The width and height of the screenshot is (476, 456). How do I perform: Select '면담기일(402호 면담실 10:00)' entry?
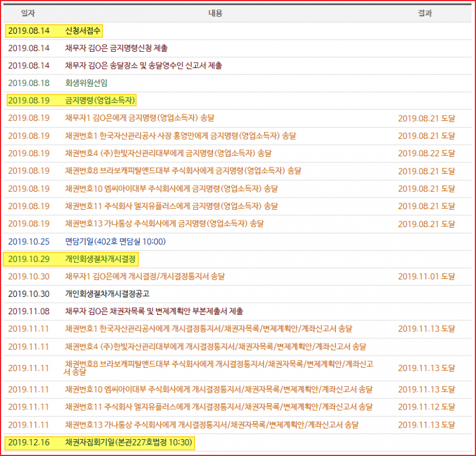[116, 242]
